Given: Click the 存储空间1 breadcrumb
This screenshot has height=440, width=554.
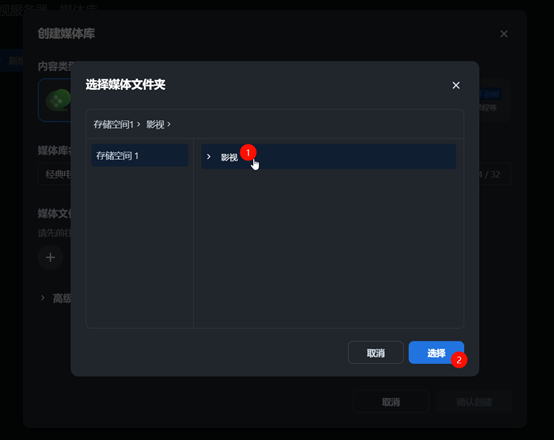Looking at the screenshot, I should pos(113,124).
